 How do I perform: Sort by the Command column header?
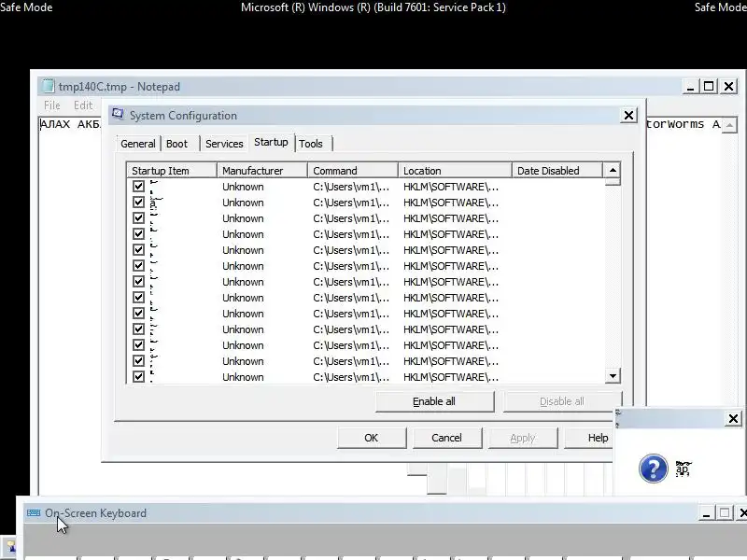coord(353,171)
